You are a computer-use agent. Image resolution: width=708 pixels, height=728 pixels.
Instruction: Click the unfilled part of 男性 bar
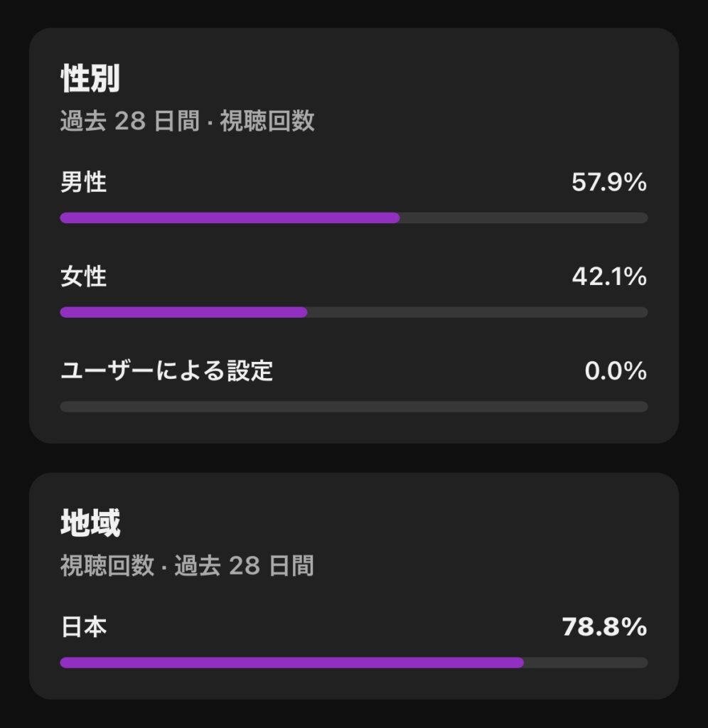pyautogui.click(x=524, y=218)
